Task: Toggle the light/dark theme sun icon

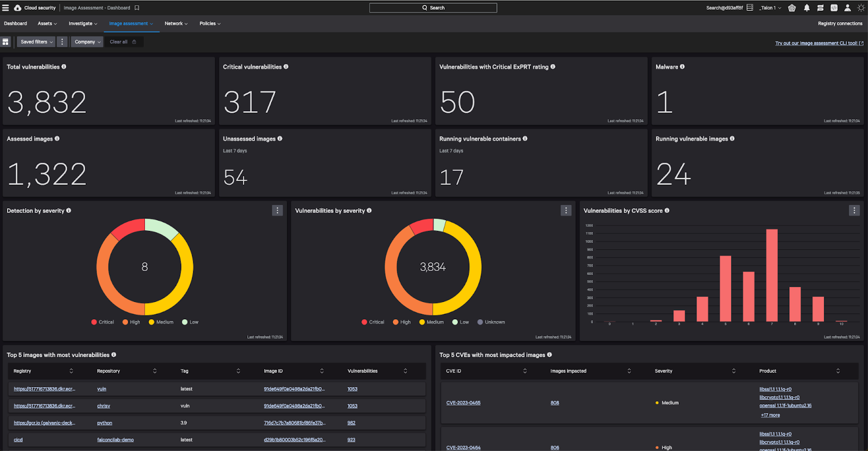Action: click(860, 8)
